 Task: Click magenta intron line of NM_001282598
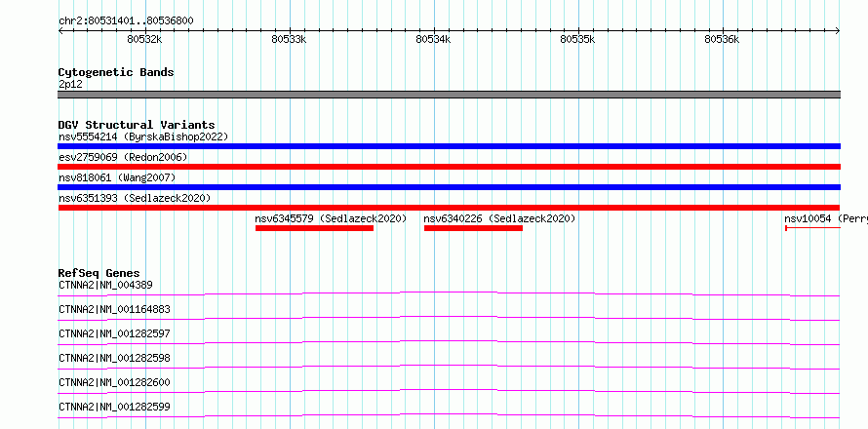tap(449, 365)
